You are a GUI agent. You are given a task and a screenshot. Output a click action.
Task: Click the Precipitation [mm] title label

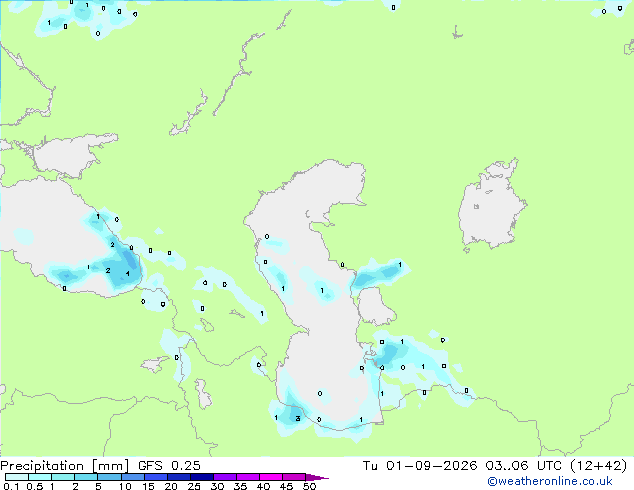(x=64, y=466)
